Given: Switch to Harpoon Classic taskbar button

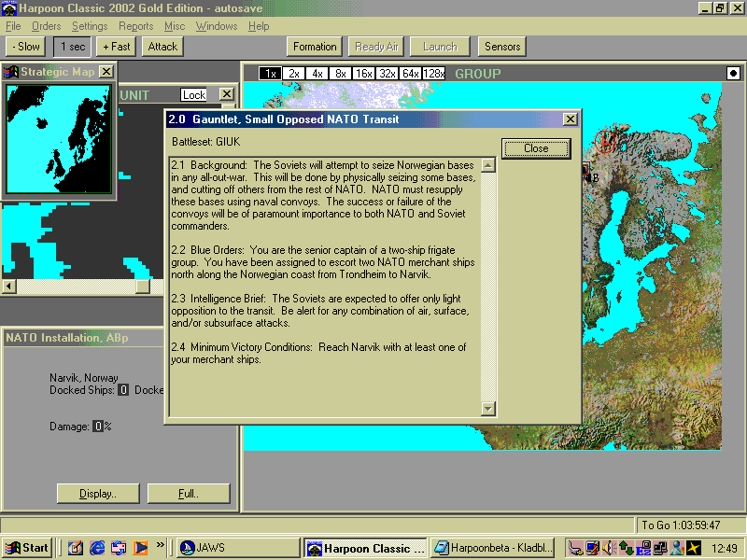Looking at the screenshot, I should pyautogui.click(x=365, y=548).
